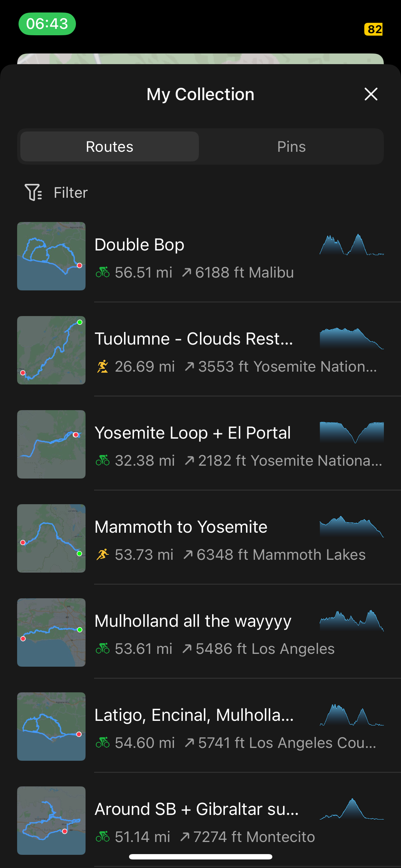Tap the Mulholland route map thumbnail

pyautogui.click(x=51, y=632)
